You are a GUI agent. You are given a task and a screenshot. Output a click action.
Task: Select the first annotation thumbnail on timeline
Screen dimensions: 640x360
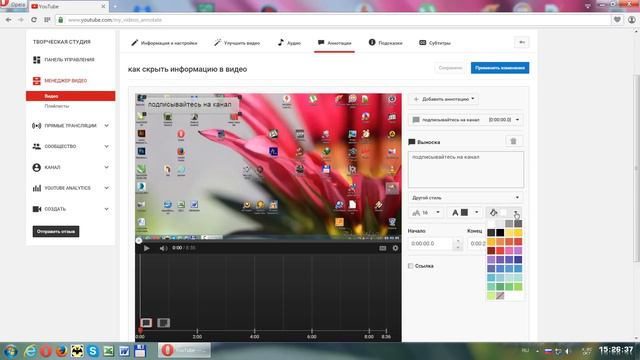pyautogui.click(x=146, y=323)
